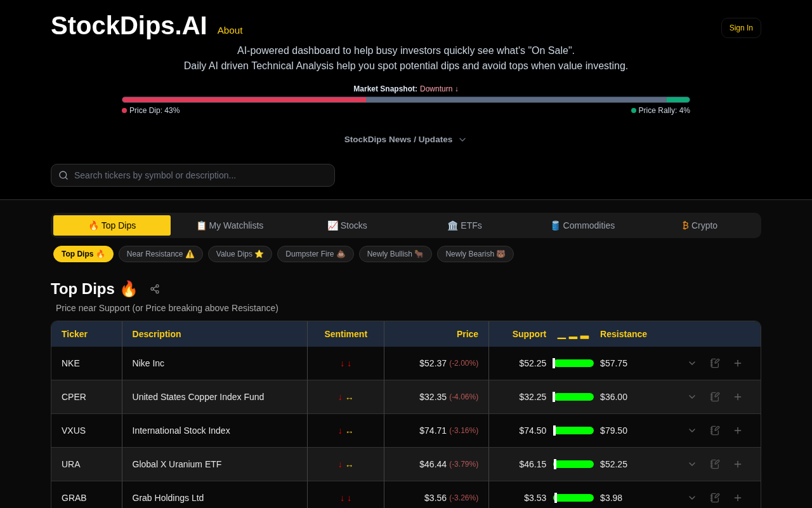The height and width of the screenshot is (508, 812).
Task: Enable the Value Dips filter chip
Action: [240, 254]
